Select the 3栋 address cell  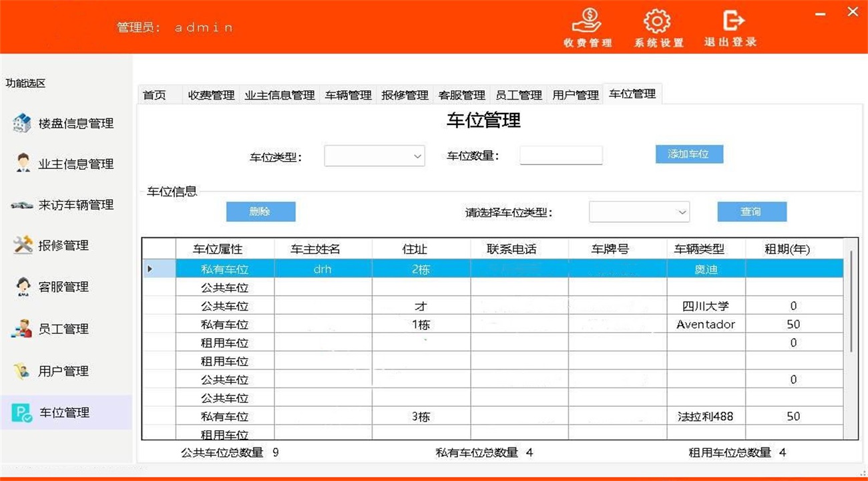(x=421, y=416)
